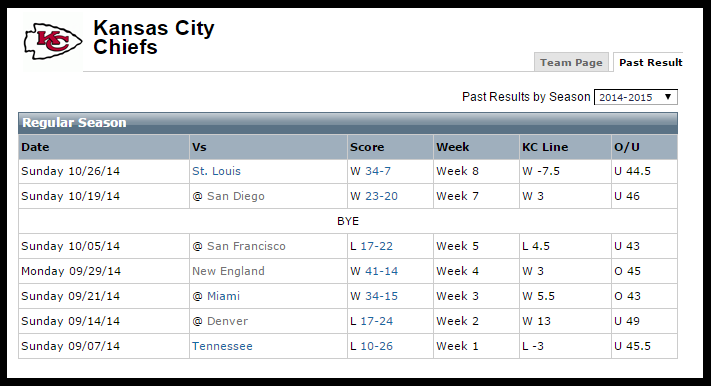Click the Denver opponent link
The image size is (711, 386).
[227, 321]
